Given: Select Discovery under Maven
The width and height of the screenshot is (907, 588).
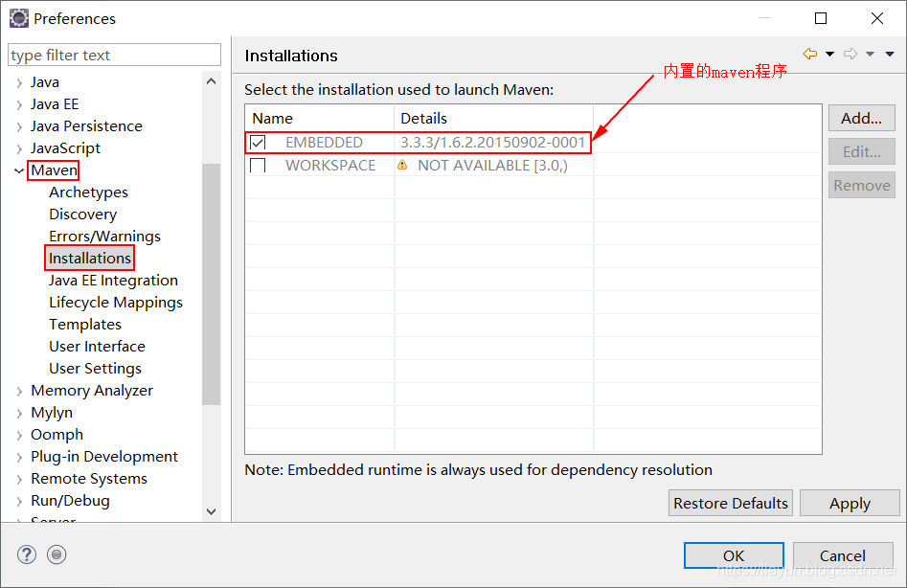Looking at the screenshot, I should tap(82, 214).
